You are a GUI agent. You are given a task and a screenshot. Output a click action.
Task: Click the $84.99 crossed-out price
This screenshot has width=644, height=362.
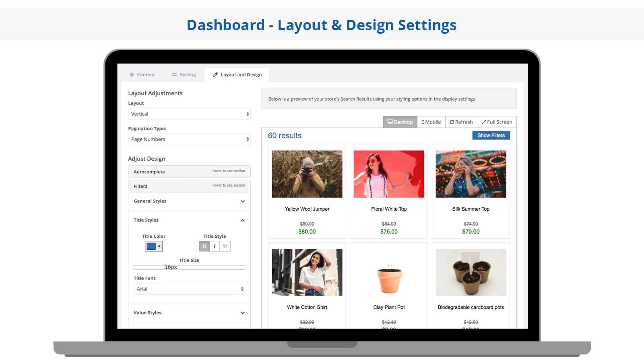(x=389, y=224)
